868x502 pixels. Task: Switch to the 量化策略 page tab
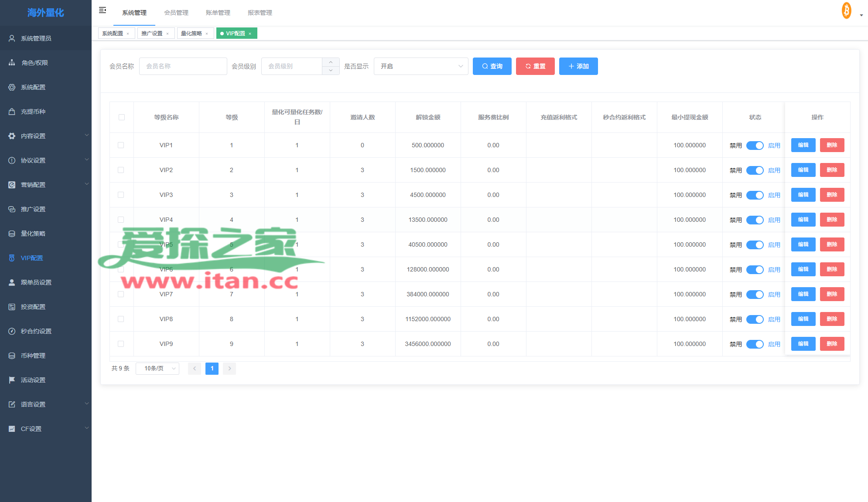191,34
